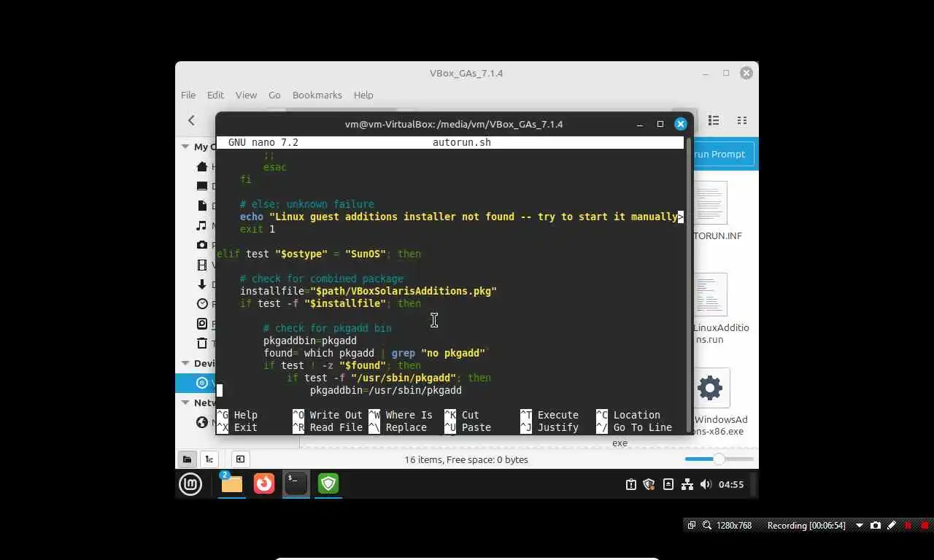Screen dimensions: 934x560
Task: Open Edit menu in file manager
Action: [x=215, y=95]
